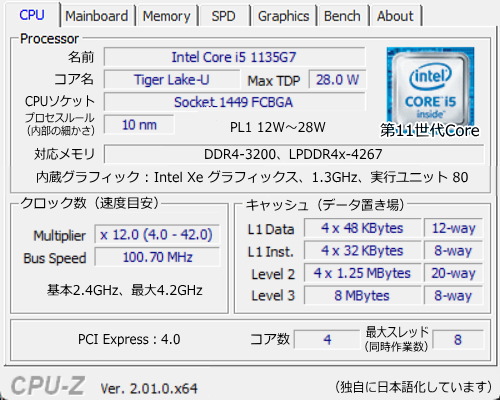The width and height of the screenshot is (500, 400).
Task: Click the プロセスルール label
Action: click(60, 118)
